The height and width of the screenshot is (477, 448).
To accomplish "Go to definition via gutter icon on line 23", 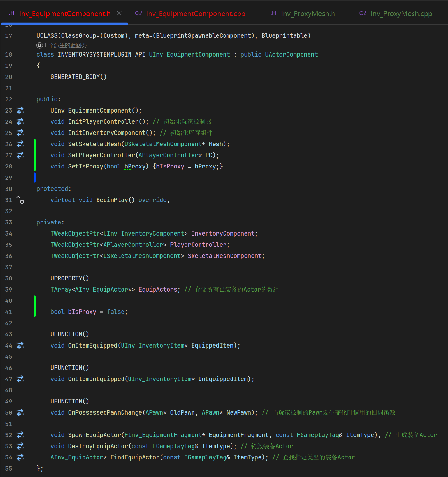I will coord(20,110).
